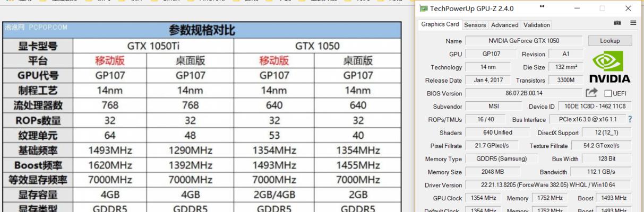Viewport: 644px width, 212px height.
Task: Open the Advanced tab
Action: (504, 25)
